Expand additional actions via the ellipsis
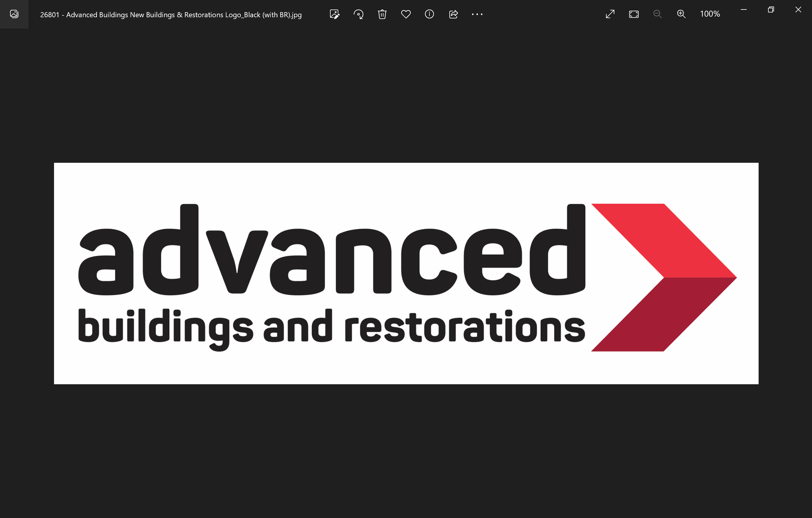This screenshot has height=518, width=812. coord(477,14)
